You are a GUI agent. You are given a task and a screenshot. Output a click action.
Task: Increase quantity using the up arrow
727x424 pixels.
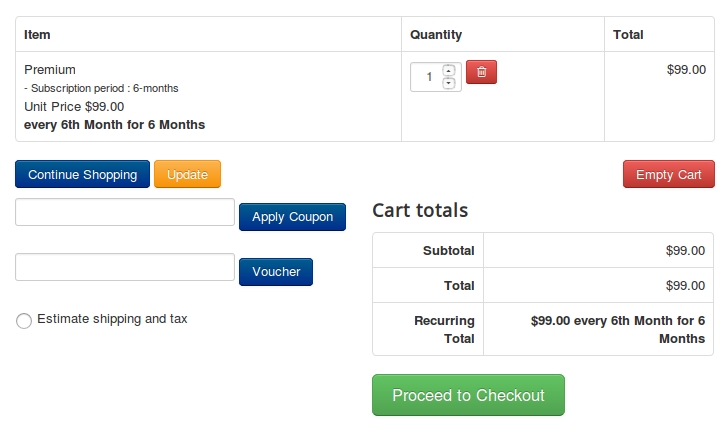coord(448,71)
